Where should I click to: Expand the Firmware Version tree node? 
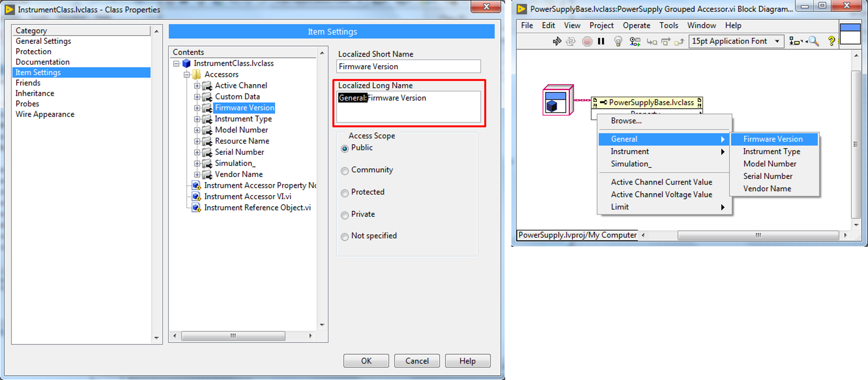coord(197,108)
